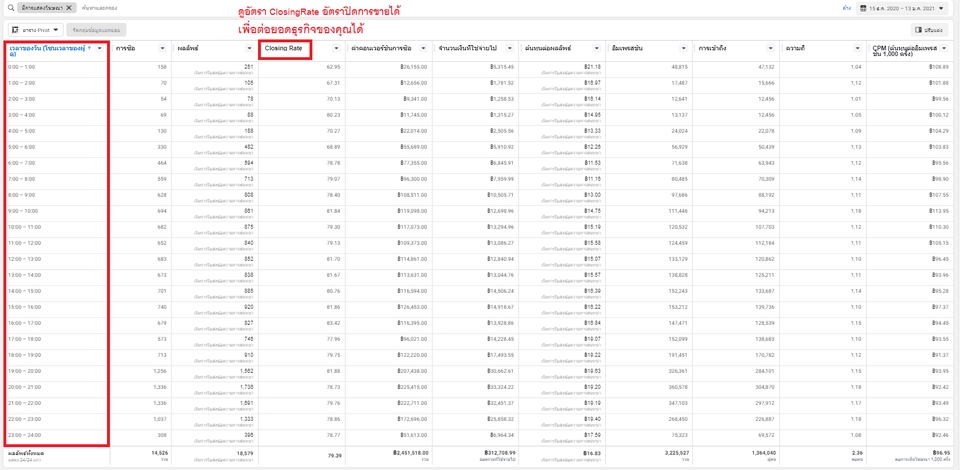Click cost per result ฿21.18
The width and height of the screenshot is (960, 470).
click(592, 65)
